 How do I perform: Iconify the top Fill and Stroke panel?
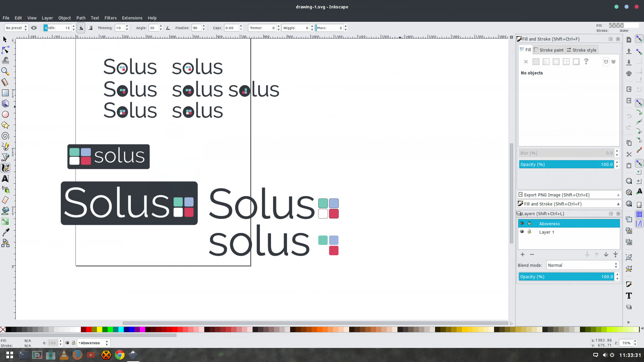610,39
